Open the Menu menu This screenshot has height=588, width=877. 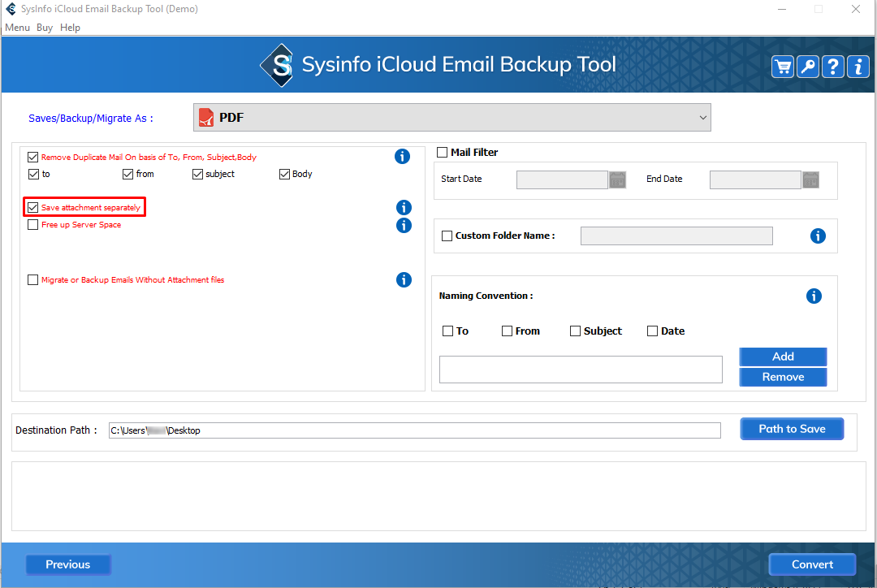[17, 28]
